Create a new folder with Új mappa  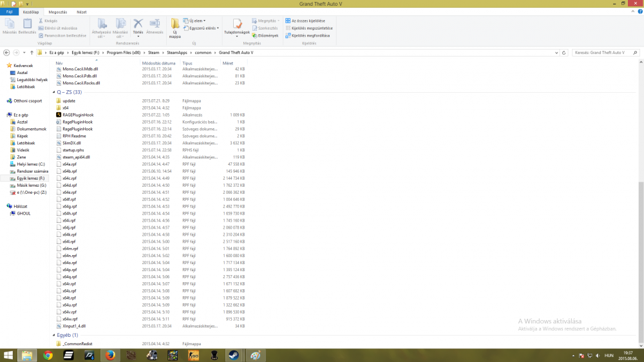click(x=175, y=28)
